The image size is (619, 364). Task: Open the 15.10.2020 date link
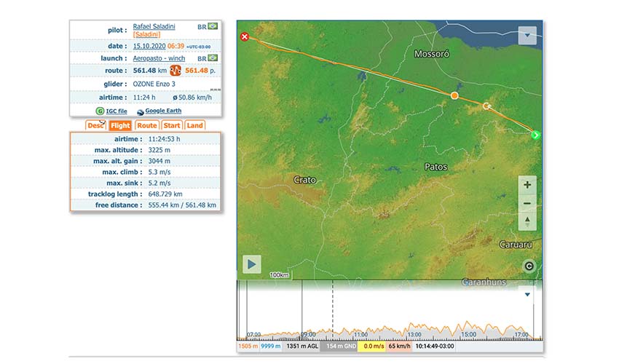pyautogui.click(x=149, y=46)
